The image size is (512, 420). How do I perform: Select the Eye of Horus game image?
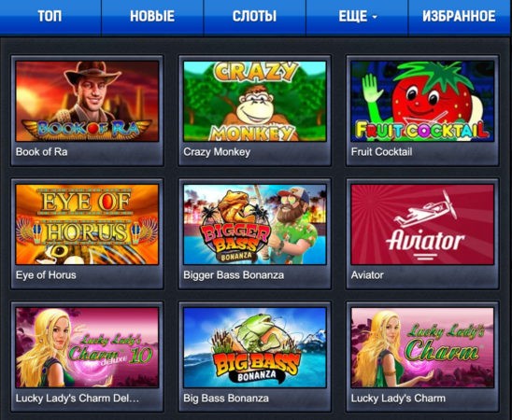click(x=87, y=224)
